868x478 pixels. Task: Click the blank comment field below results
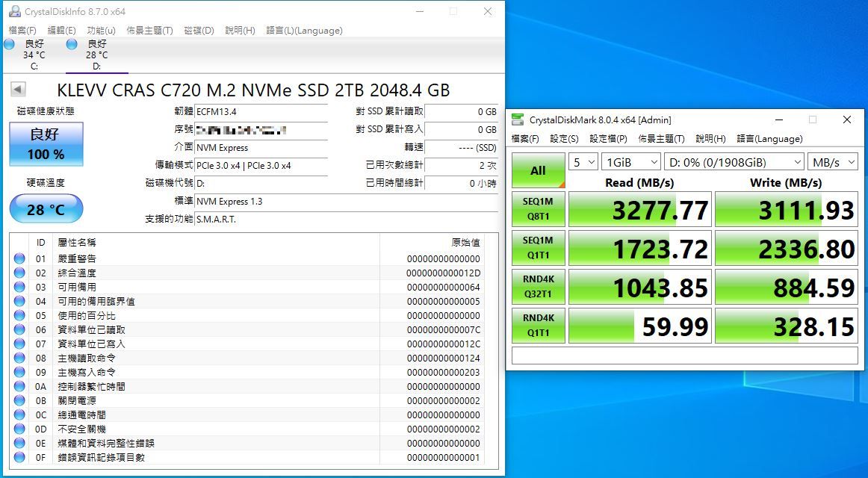coord(685,356)
